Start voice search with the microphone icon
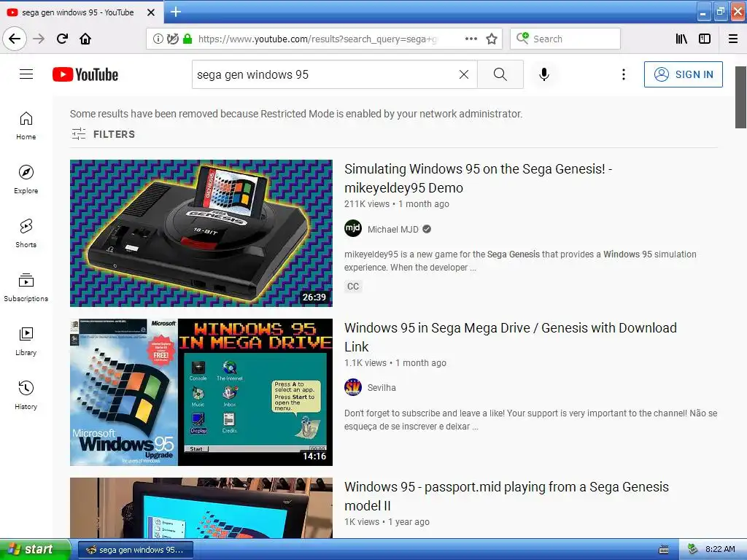The height and width of the screenshot is (560, 747). tap(544, 75)
